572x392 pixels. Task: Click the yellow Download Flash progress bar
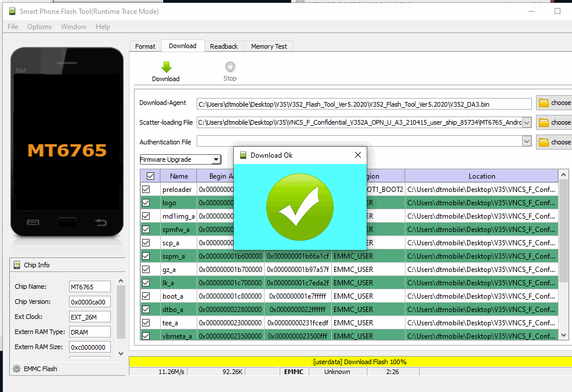click(350, 362)
